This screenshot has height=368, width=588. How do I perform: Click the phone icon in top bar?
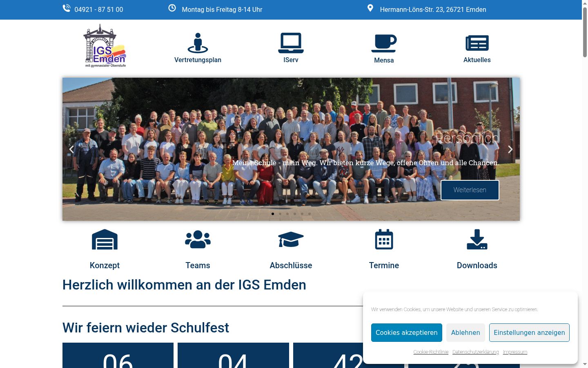tap(67, 8)
